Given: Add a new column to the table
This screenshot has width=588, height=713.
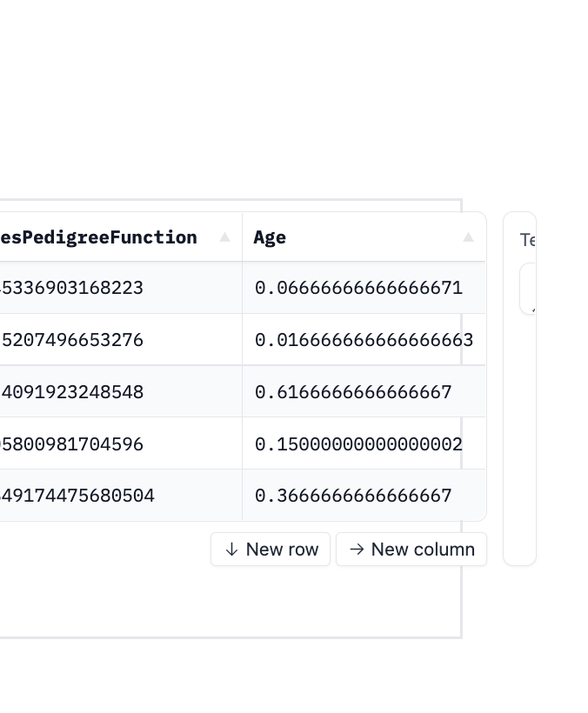Looking at the screenshot, I should pos(411,549).
